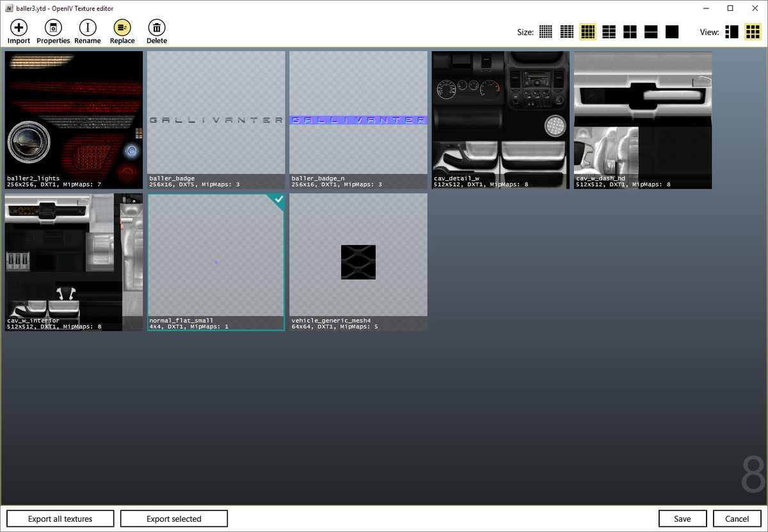The height and width of the screenshot is (532, 768).
Task: Save changes to baller3.ytd
Action: pyautogui.click(x=682, y=518)
